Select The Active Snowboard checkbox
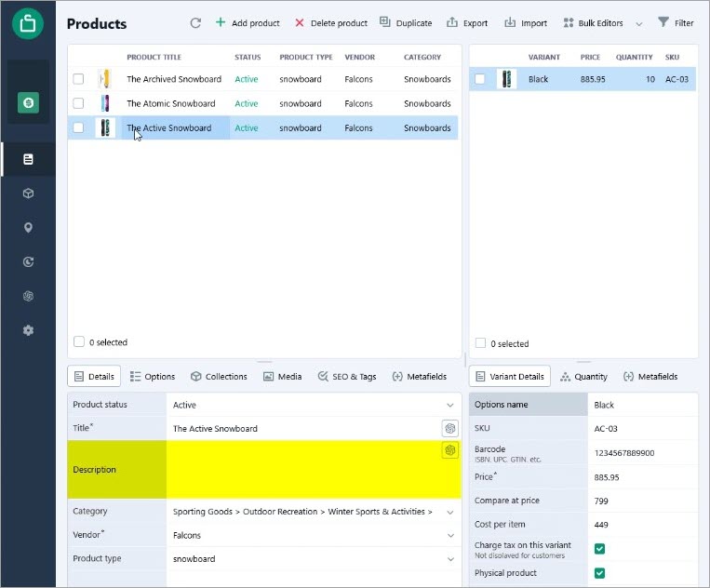The width and height of the screenshot is (710, 588). [78, 127]
